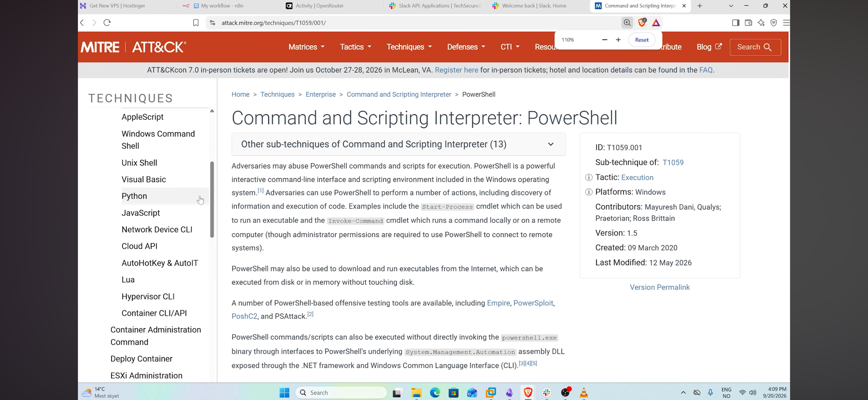Screen dimensions: 868x400
Task: Open the Brave Wallet icon
Action: tap(748, 23)
